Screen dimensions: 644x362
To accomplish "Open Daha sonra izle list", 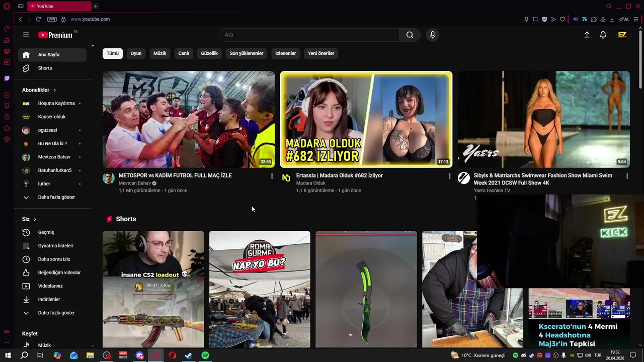I will click(52, 259).
